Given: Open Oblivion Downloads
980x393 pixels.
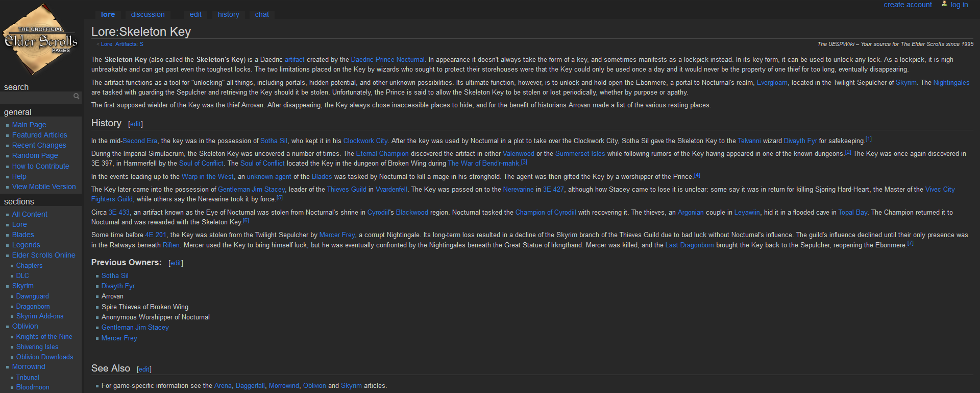Looking at the screenshot, I should click(44, 357).
